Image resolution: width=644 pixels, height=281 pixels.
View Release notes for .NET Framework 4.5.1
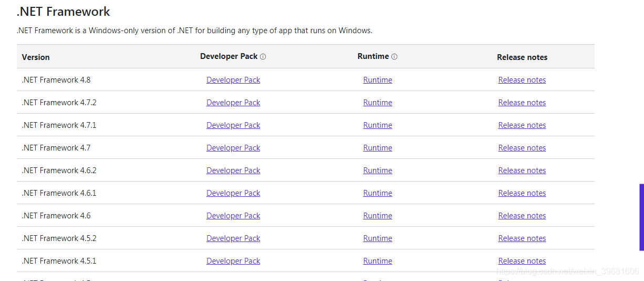(522, 261)
